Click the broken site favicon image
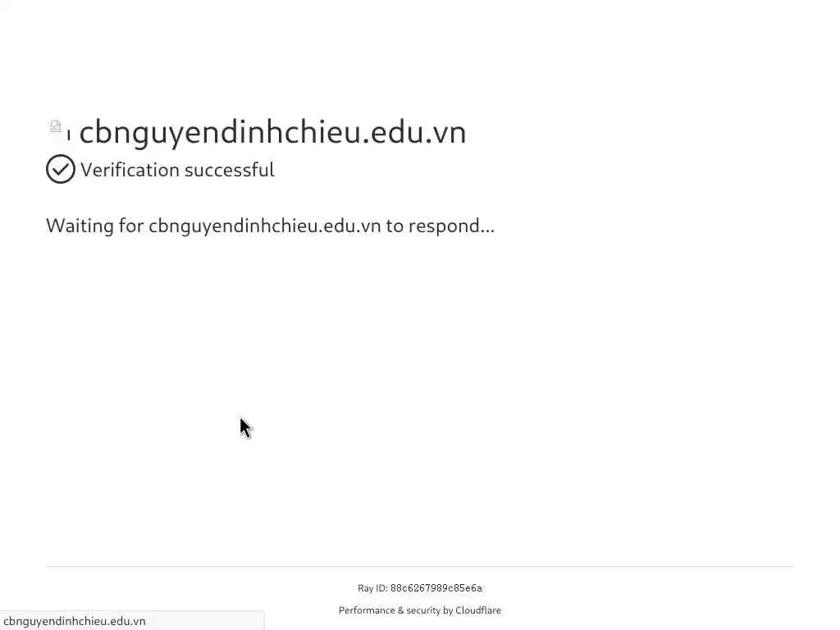840x630 pixels. click(56, 126)
